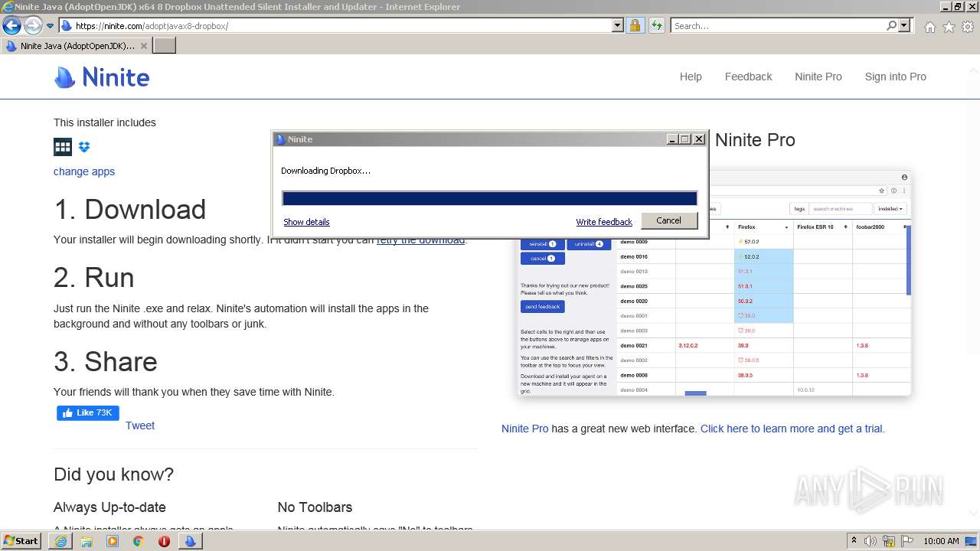Screen dimensions: 980x551
Task: Click Sign into Pro
Action: 895,77
